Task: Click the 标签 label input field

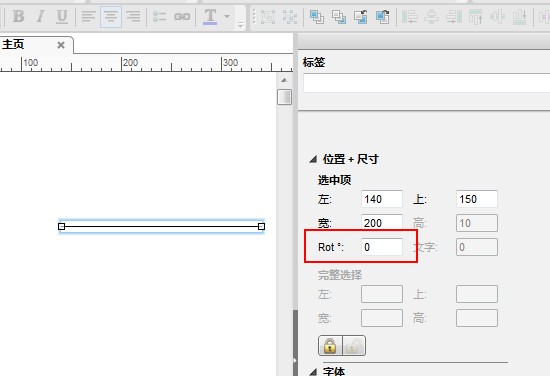Action: tap(427, 83)
